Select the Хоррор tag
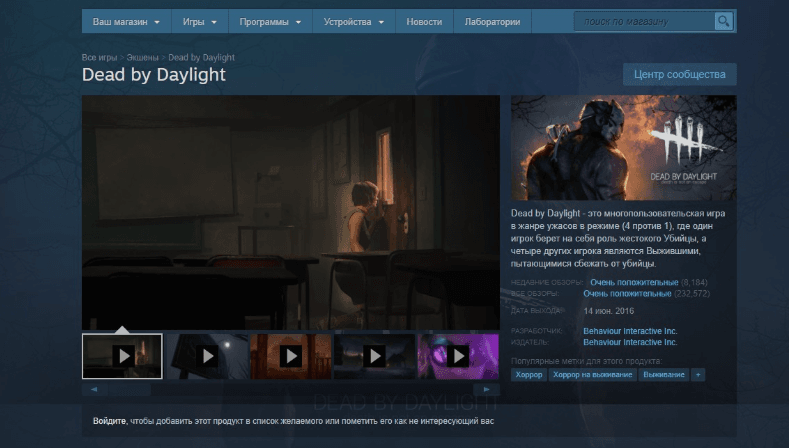Screen dimensions: 789x448 tap(529, 375)
